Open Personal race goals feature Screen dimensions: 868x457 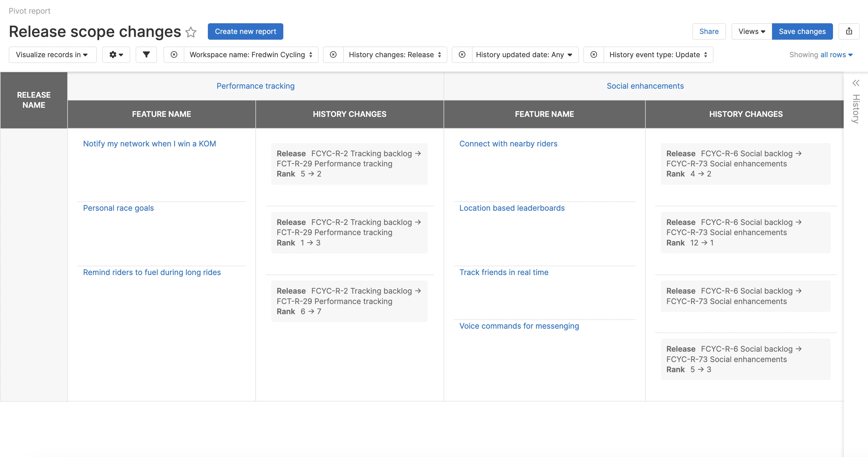pos(118,208)
